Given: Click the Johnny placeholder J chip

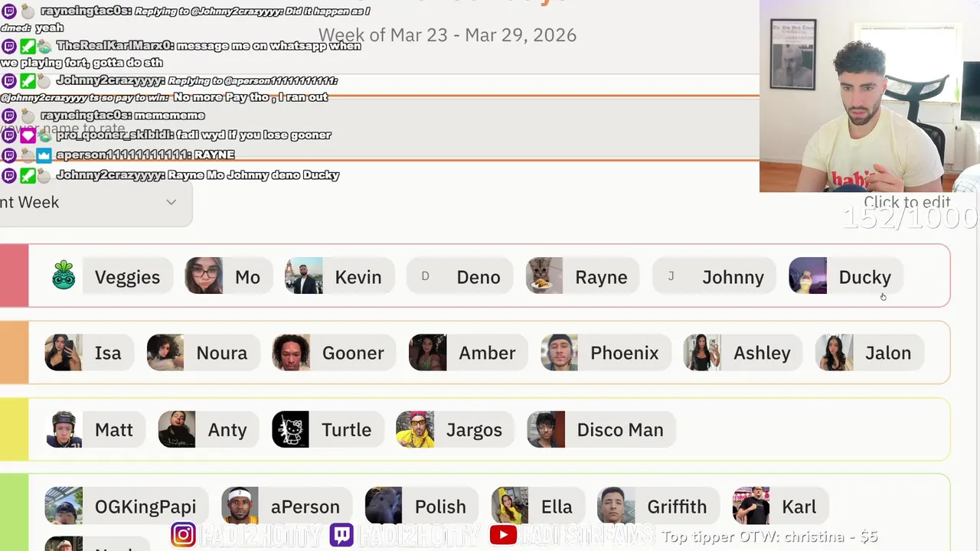Looking at the screenshot, I should pos(714,276).
